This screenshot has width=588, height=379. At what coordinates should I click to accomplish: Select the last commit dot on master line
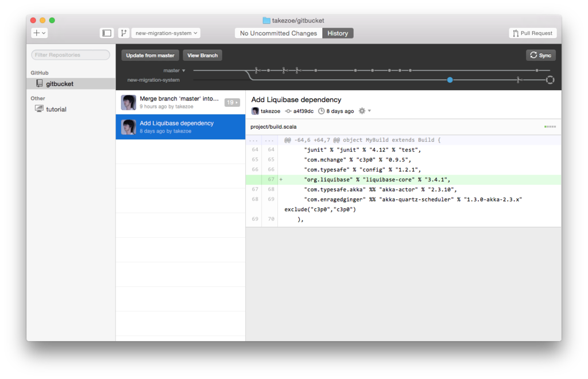point(537,71)
